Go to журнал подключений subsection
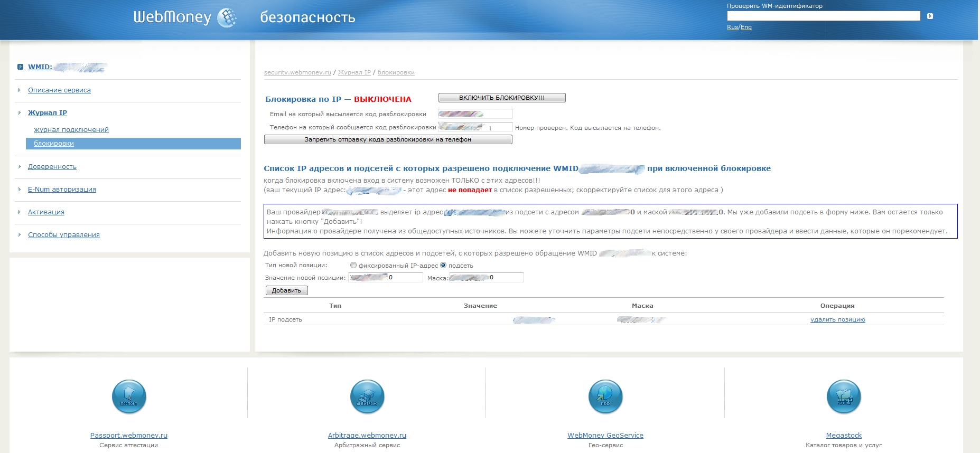This screenshot has height=453, width=980. (71, 130)
